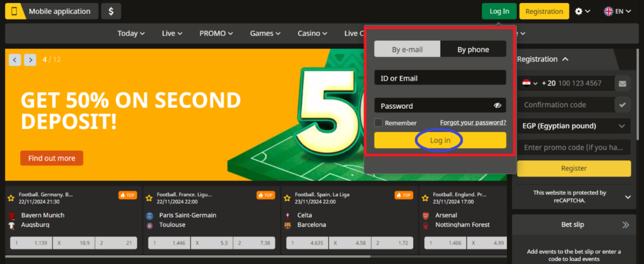Image resolution: width=644 pixels, height=264 pixels.
Task: Click the Find out more banner button
Action: pyautogui.click(x=52, y=158)
